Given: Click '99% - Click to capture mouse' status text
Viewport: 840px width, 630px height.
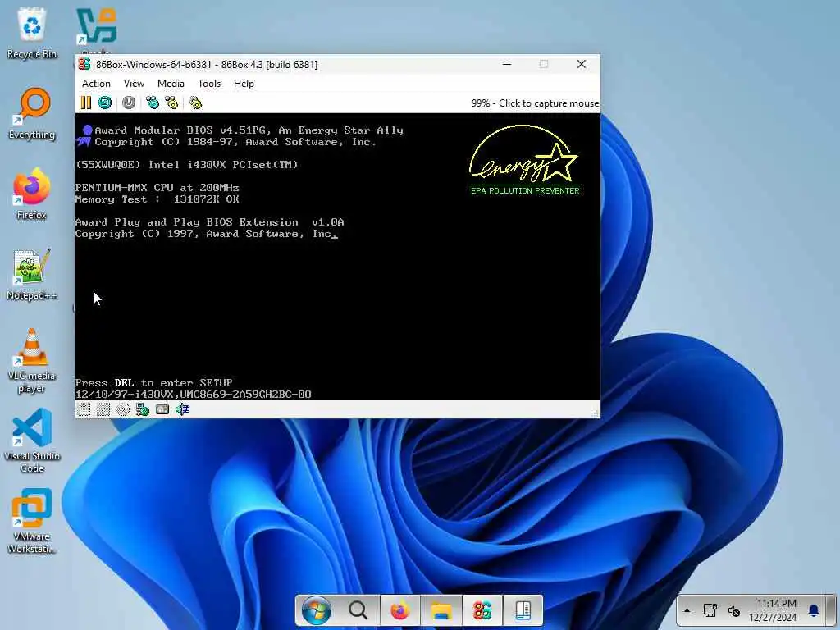Looking at the screenshot, I should point(535,103).
